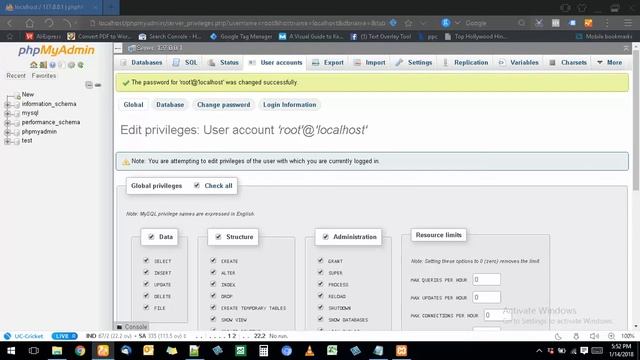Viewport: 640px width, 360px height.
Task: Browser back arrow button
Action: [x=10, y=23]
